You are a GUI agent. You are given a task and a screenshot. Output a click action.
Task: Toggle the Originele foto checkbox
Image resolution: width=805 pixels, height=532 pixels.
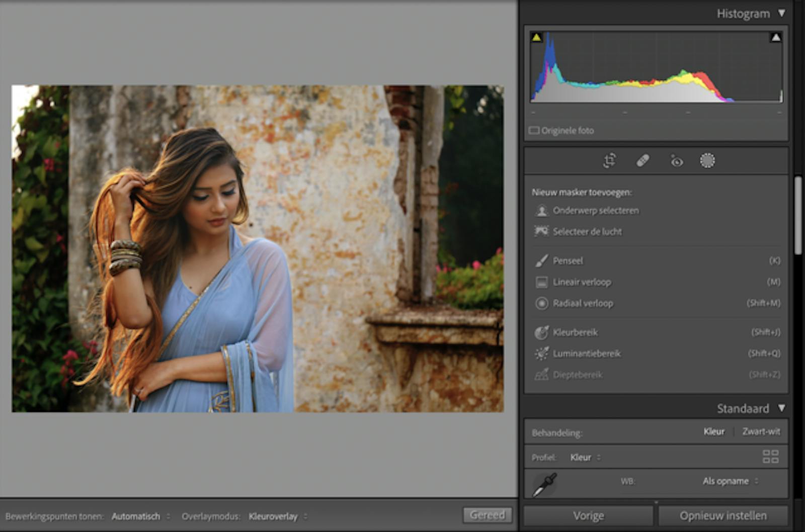pos(534,131)
